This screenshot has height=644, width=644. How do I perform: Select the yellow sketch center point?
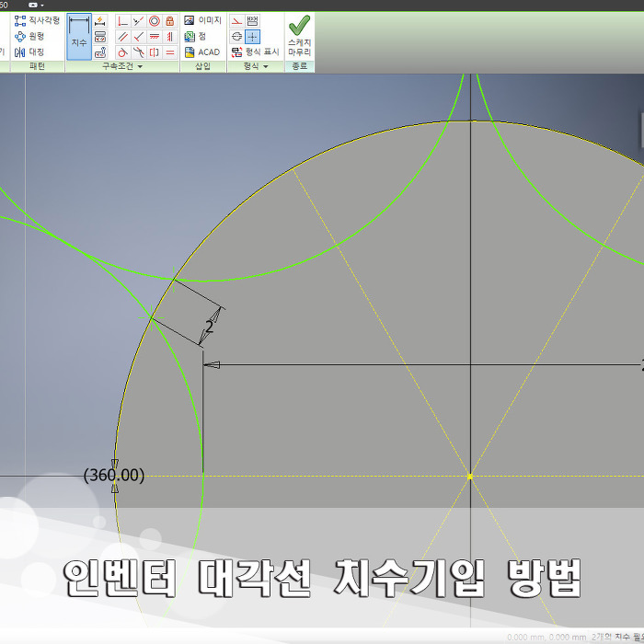coord(470,477)
